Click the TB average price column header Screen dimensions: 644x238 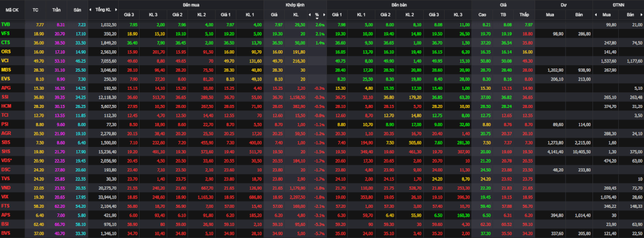tap(503, 15)
